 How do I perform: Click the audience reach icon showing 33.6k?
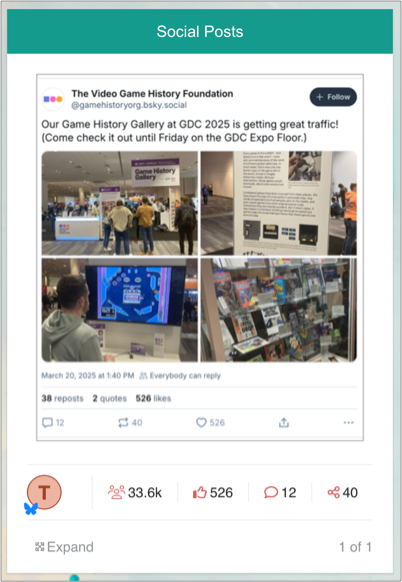pyautogui.click(x=116, y=493)
